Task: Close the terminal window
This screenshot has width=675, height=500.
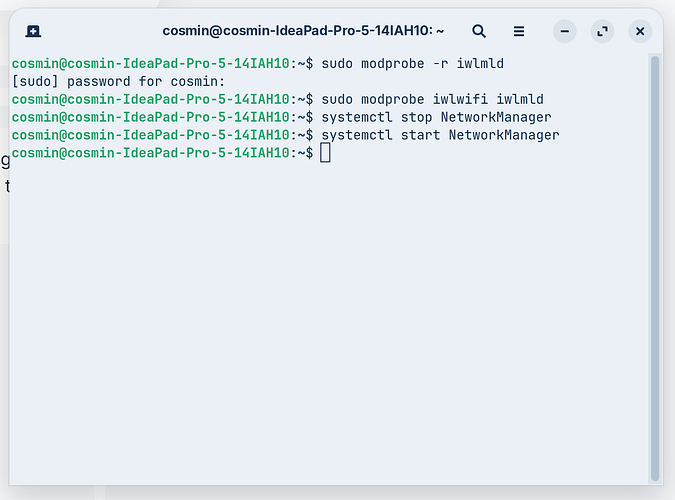Action: coord(640,31)
